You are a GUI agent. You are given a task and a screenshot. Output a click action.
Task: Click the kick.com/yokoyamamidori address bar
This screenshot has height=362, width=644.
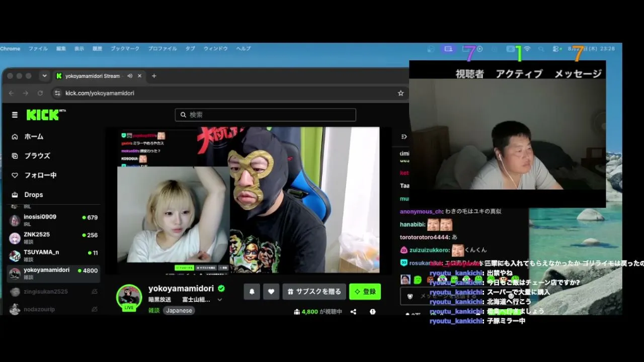click(x=229, y=93)
